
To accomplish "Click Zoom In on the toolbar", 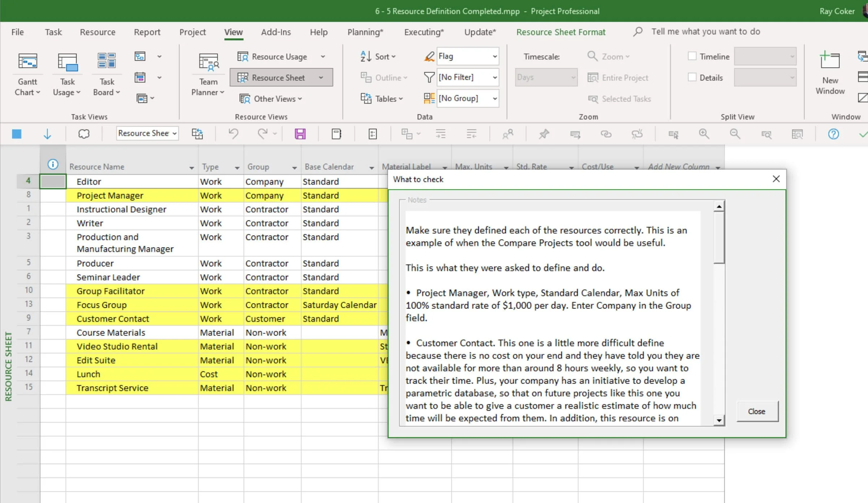I will pyautogui.click(x=704, y=134).
